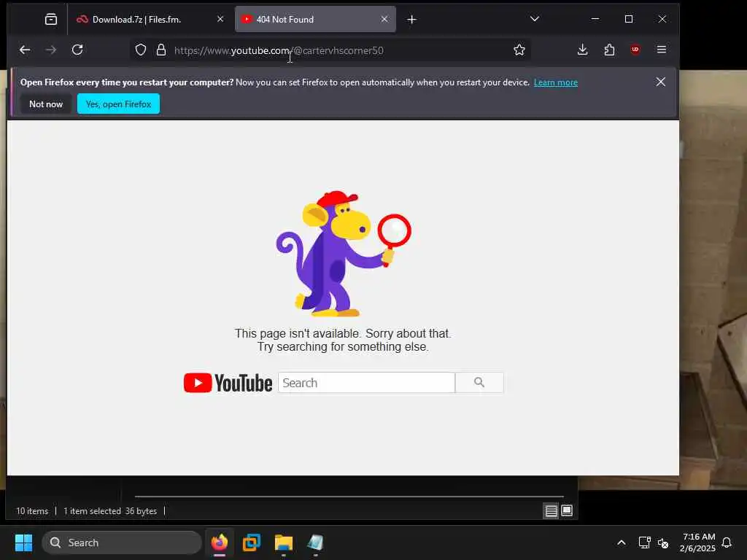Go back to previous page
Screen dimensions: 747x560
[25, 50]
